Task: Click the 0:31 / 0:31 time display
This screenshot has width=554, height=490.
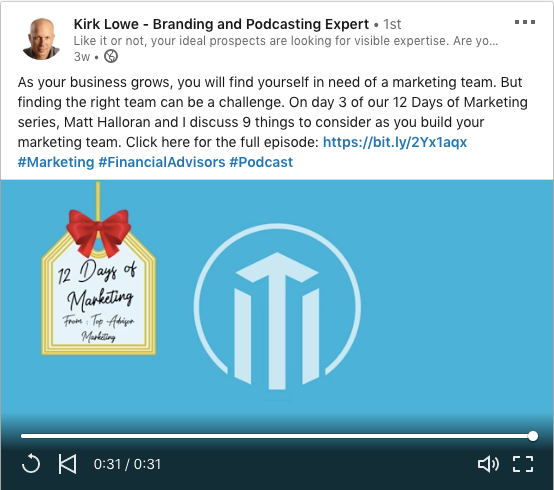Action: (127, 464)
